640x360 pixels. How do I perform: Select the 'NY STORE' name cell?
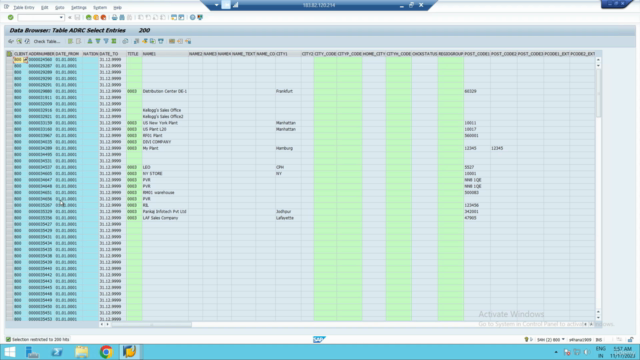tap(165, 173)
